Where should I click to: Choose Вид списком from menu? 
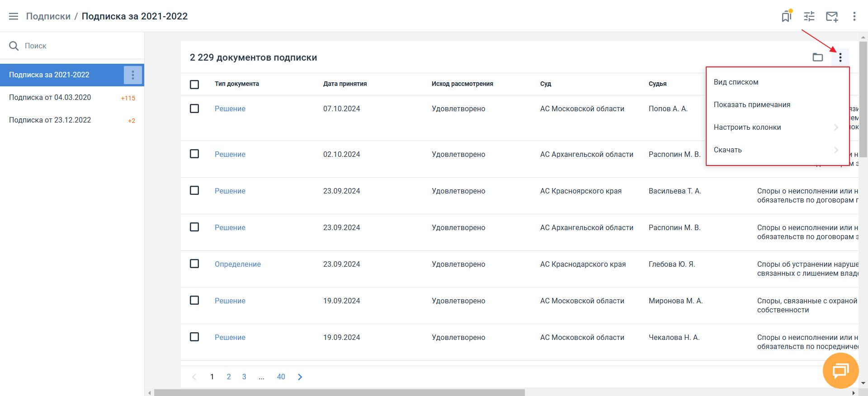point(777,82)
